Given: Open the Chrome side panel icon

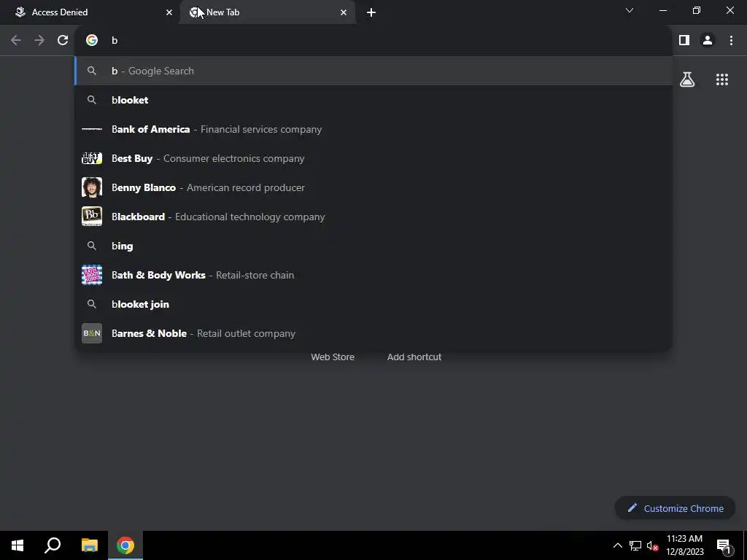Looking at the screenshot, I should (684, 41).
